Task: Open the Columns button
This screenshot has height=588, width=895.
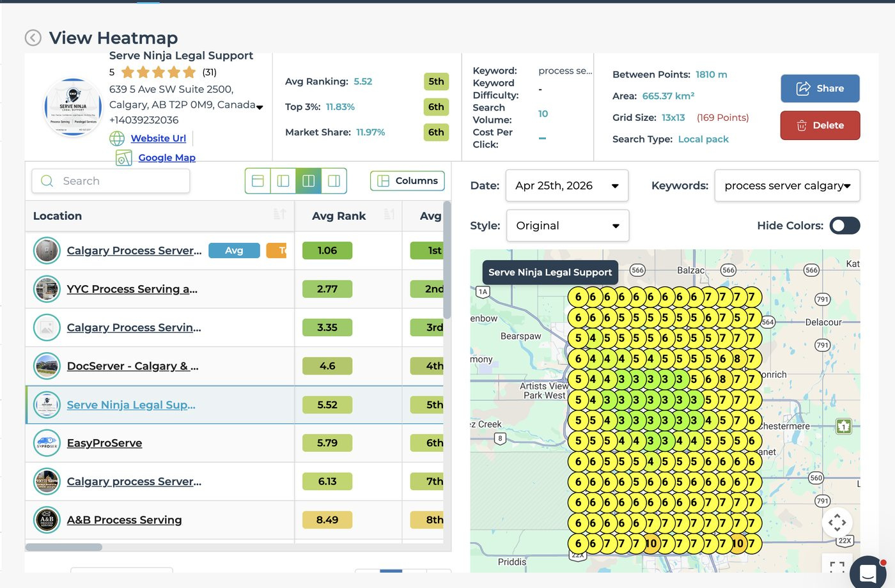Action: (407, 181)
